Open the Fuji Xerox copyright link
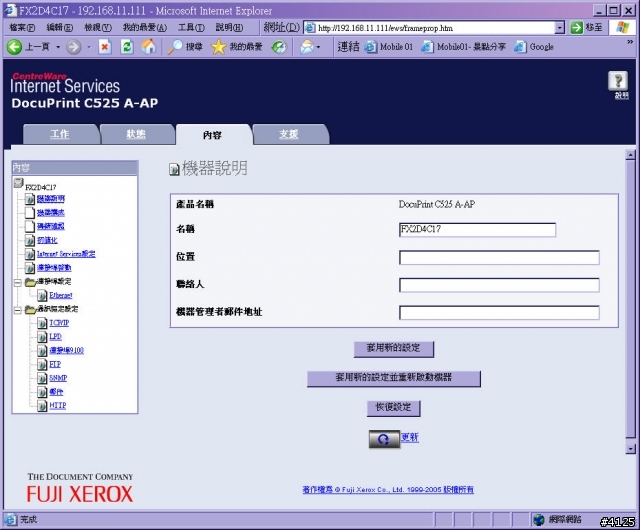Screen dimensions: 640x530 coord(388,489)
